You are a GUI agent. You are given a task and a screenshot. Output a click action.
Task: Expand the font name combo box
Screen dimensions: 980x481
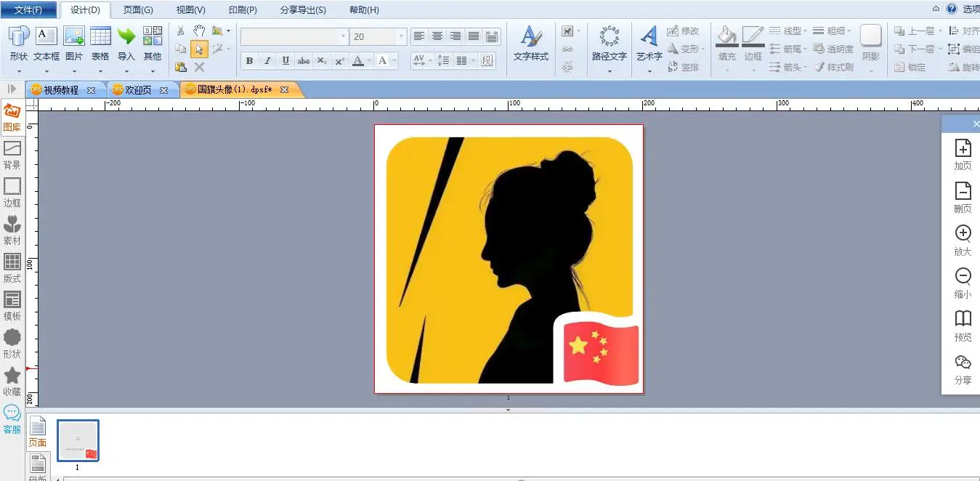pyautogui.click(x=343, y=36)
